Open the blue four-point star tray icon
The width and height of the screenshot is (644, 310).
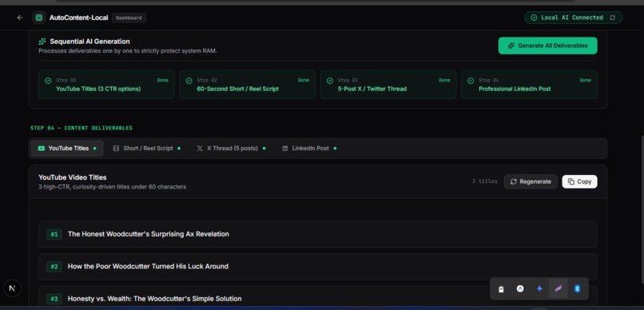(x=539, y=288)
